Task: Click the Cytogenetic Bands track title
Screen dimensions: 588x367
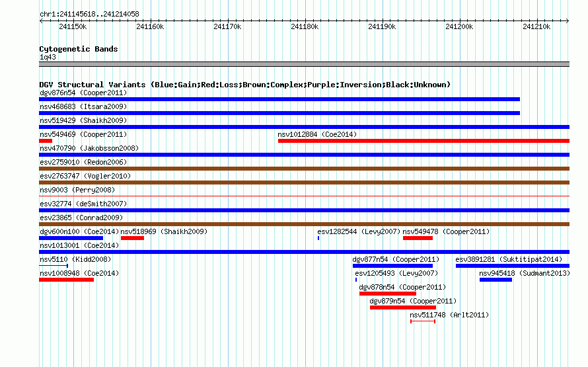Action: (x=79, y=49)
